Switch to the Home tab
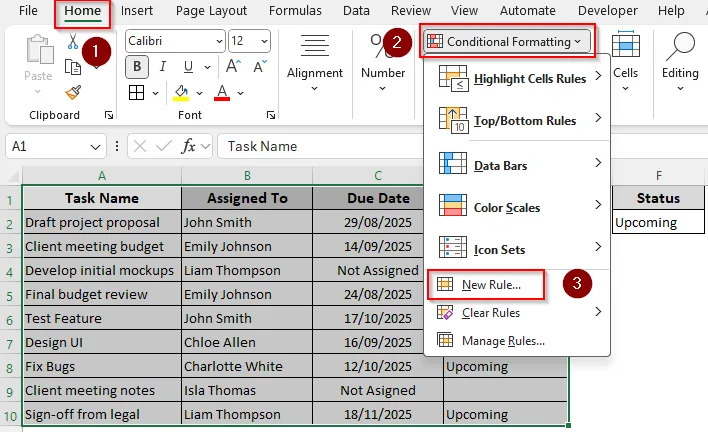This screenshot has width=708, height=432. pos(82,11)
